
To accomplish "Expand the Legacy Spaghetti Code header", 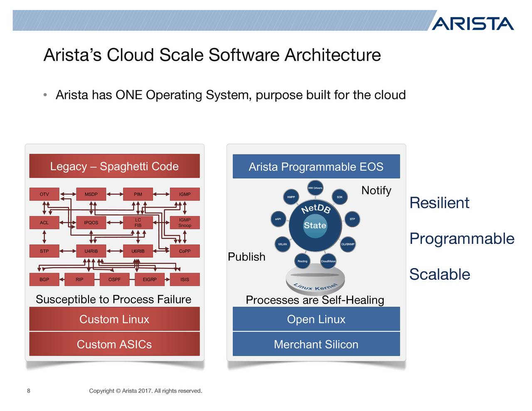I will coord(114,166).
